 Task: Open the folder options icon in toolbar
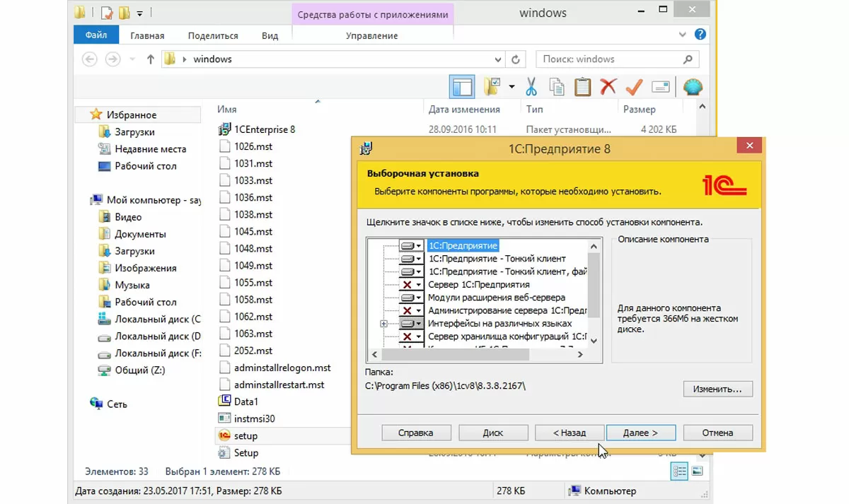tap(492, 87)
